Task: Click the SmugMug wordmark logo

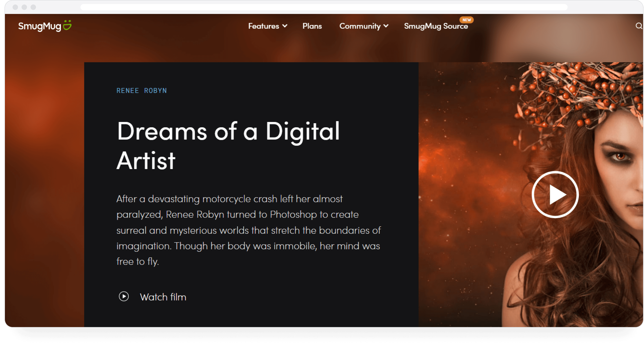Action: (x=40, y=26)
